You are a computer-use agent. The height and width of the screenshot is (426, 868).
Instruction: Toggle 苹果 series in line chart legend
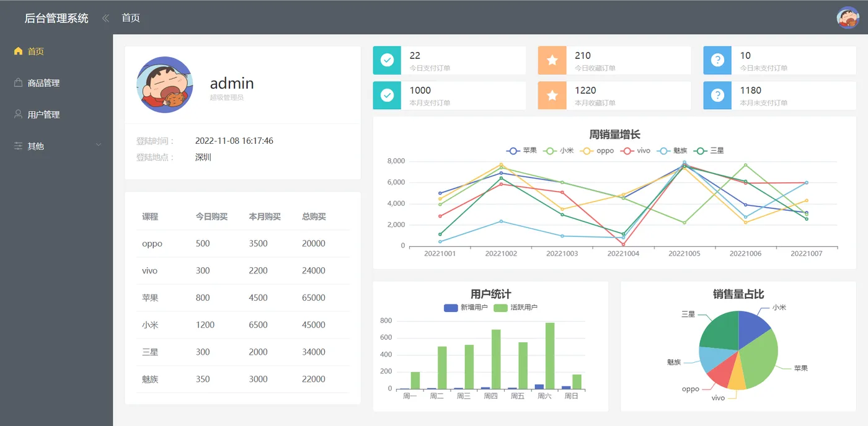(521, 151)
